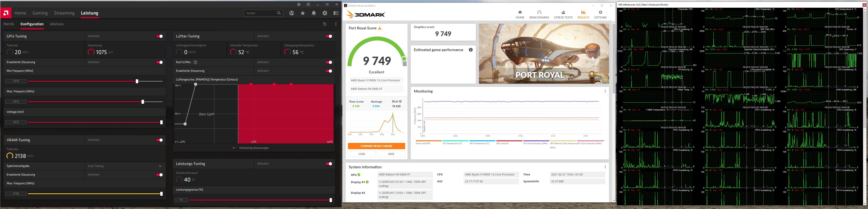Image resolution: width=868 pixels, height=209 pixels.
Task: Click the green check next to GPU
Action: tap(359, 175)
